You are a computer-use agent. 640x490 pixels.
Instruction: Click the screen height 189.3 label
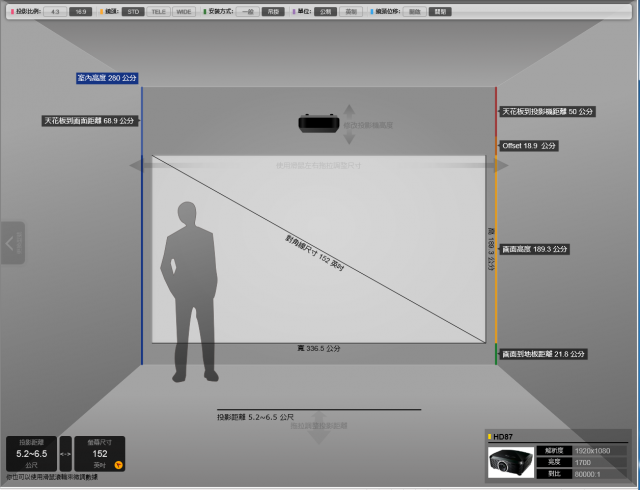534,249
